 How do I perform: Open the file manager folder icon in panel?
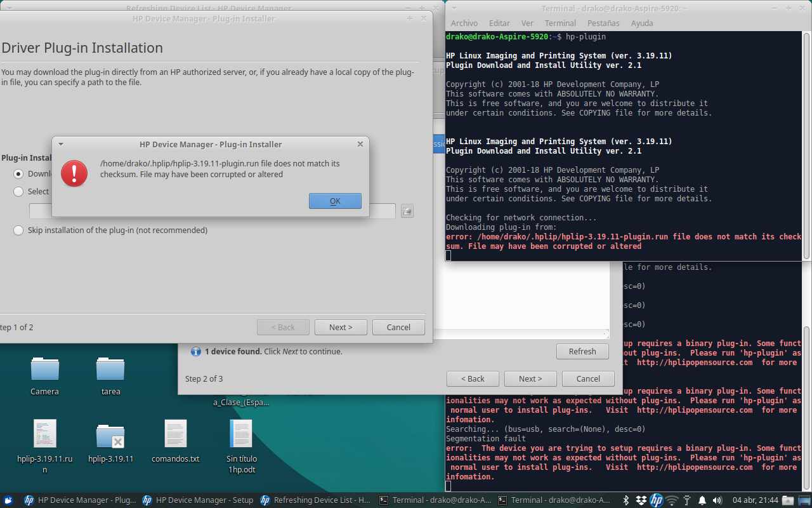pos(788,500)
